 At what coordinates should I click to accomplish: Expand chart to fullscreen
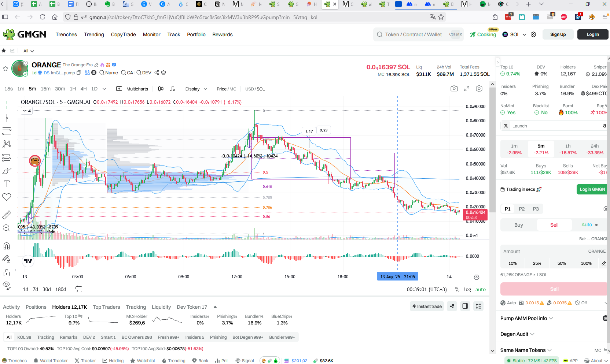coord(467,89)
